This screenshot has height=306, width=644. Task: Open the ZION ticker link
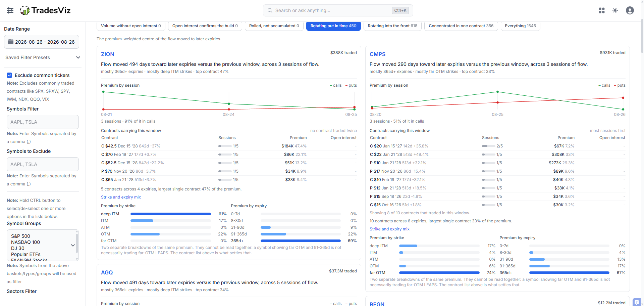click(108, 54)
